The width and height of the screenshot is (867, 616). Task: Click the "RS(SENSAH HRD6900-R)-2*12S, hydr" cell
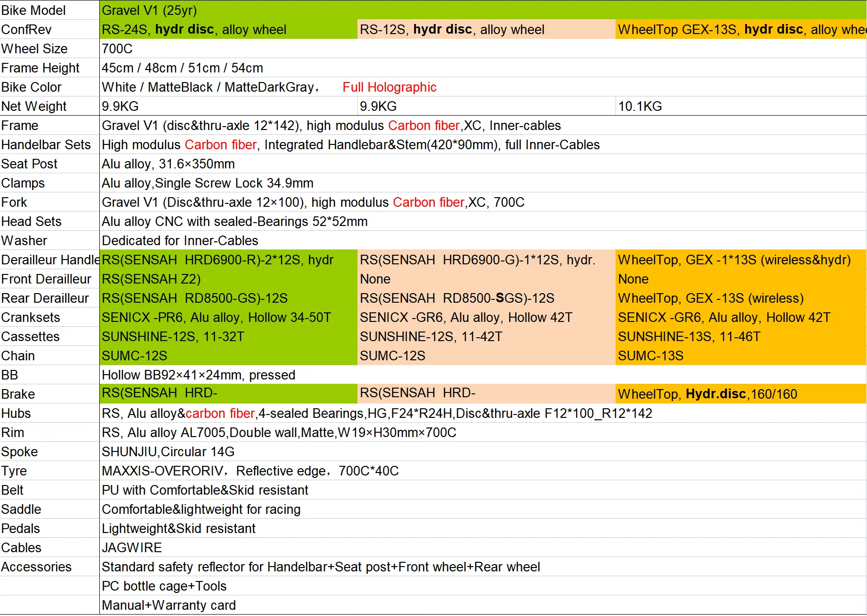tap(228, 260)
